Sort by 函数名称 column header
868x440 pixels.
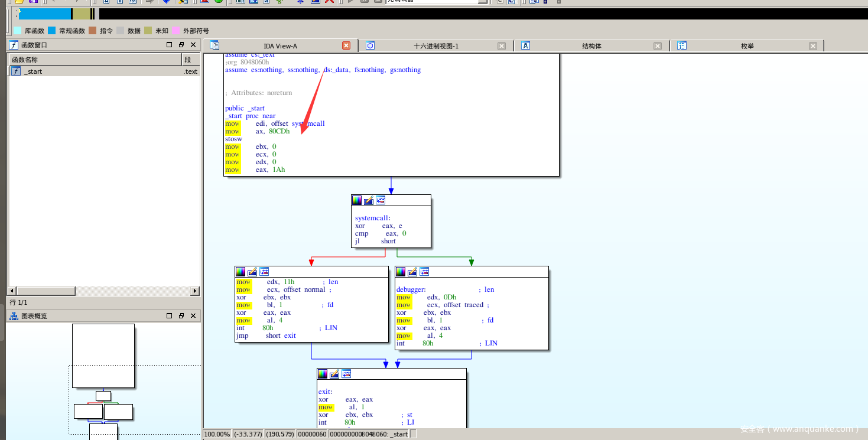coord(95,60)
